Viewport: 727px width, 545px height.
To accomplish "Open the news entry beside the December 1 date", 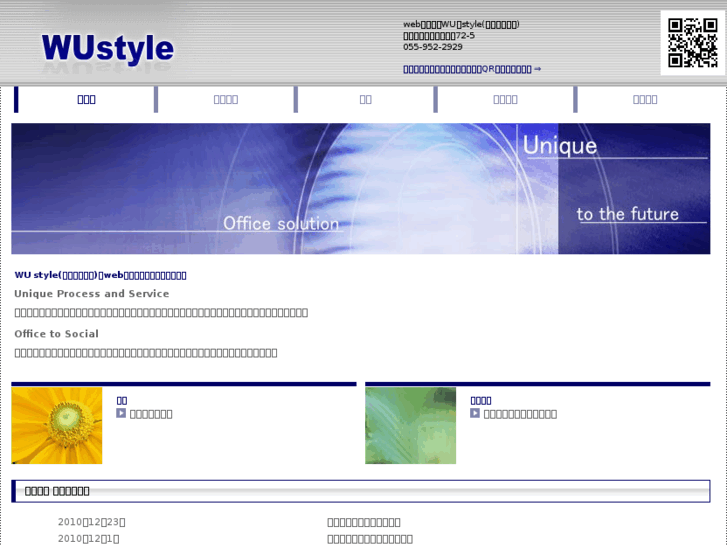I will click(x=370, y=539).
